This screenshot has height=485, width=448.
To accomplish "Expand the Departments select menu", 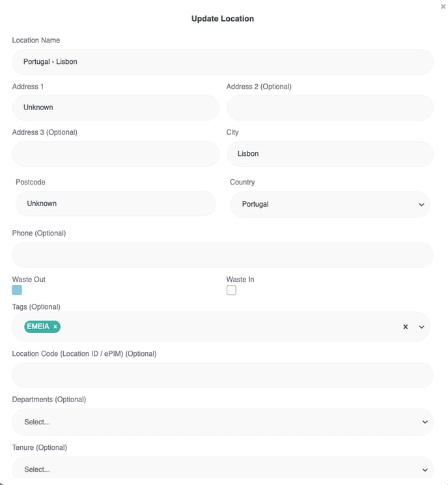I will 223,422.
